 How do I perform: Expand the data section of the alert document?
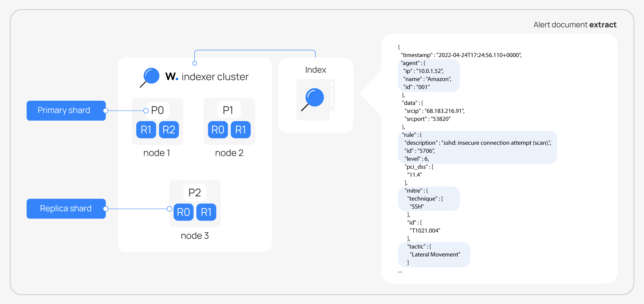[x=412, y=103]
